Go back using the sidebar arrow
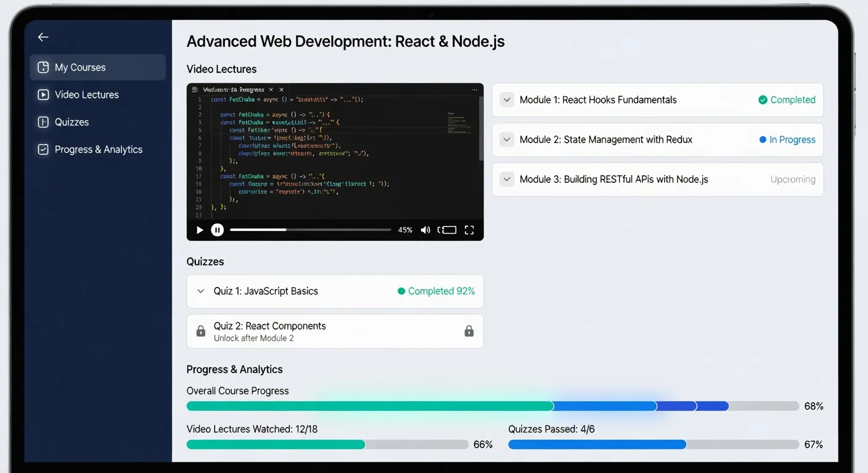 point(43,37)
